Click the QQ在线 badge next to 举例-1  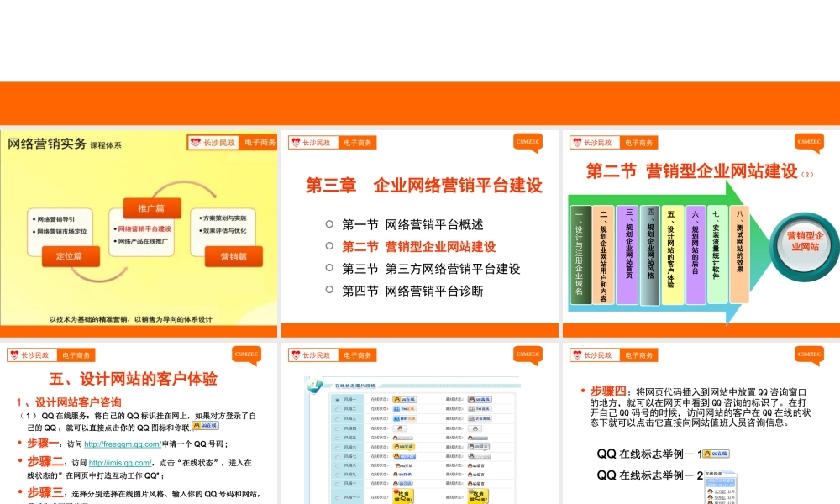click(717, 453)
